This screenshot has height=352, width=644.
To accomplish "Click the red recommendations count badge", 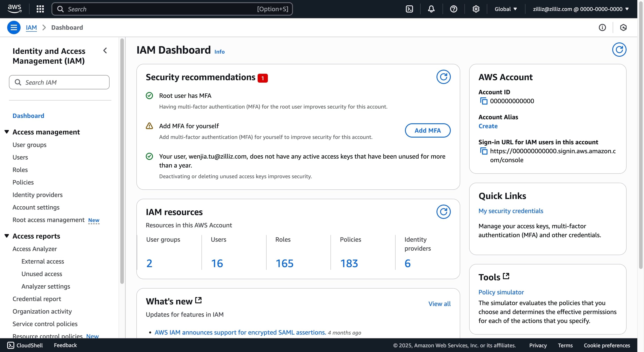I will (x=263, y=78).
